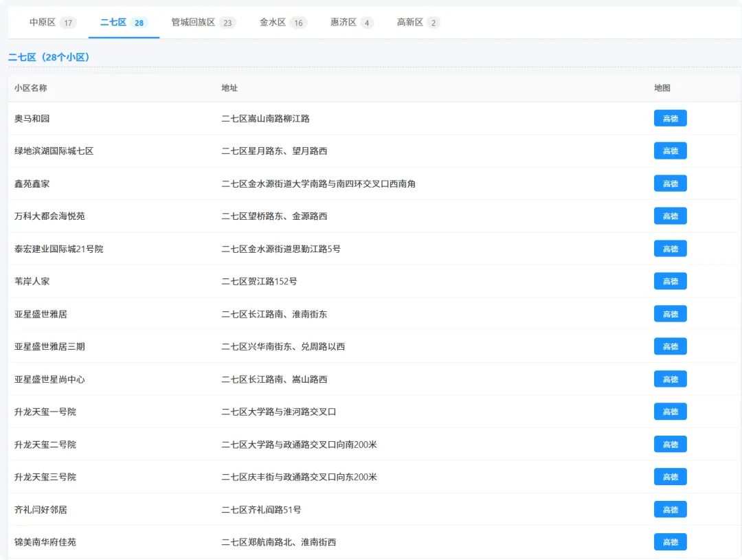This screenshot has height=560, width=742.
Task: Select community name 锦美南华府佳苑
Action: click(45, 542)
